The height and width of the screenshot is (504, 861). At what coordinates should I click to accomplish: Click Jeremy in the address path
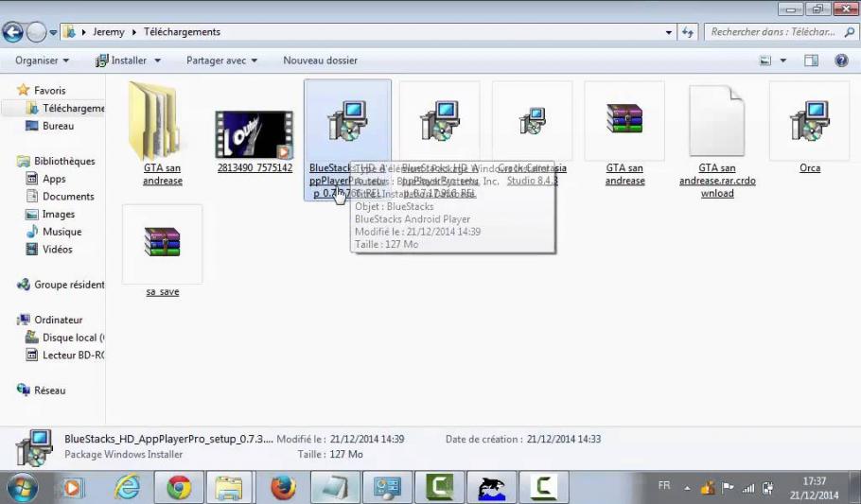[108, 32]
